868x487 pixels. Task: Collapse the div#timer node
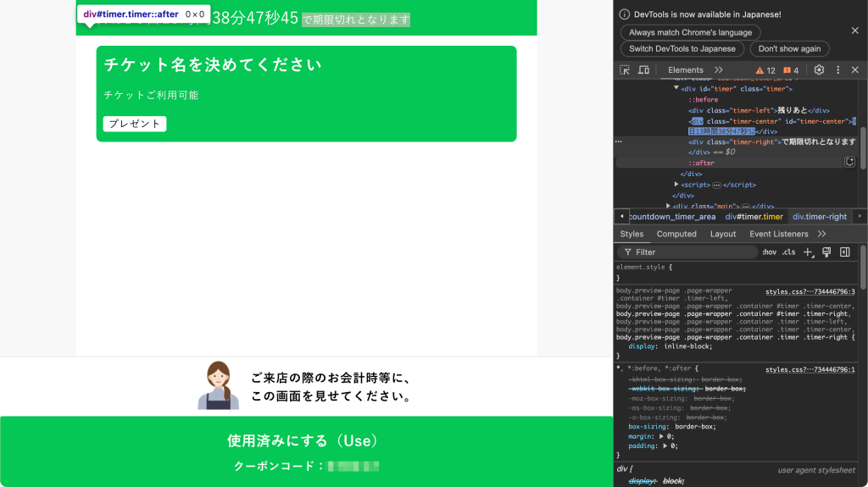click(676, 88)
